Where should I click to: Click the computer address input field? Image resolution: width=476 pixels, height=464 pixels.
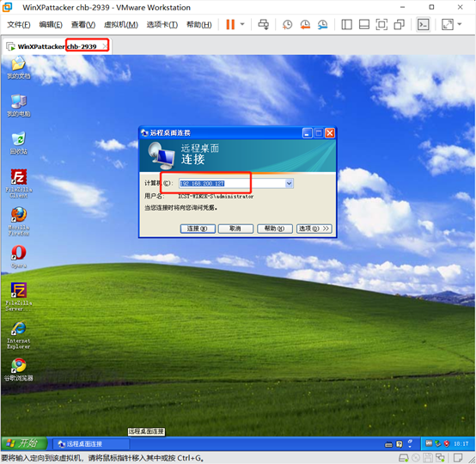coord(232,183)
